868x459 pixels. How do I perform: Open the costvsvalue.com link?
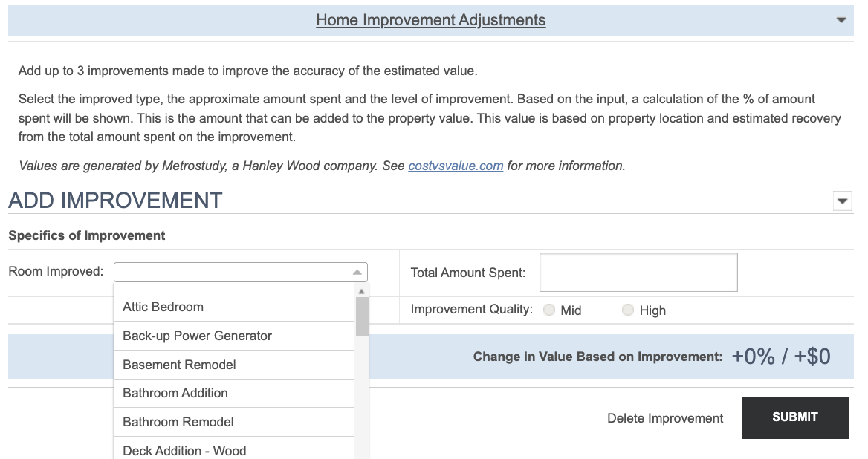456,166
